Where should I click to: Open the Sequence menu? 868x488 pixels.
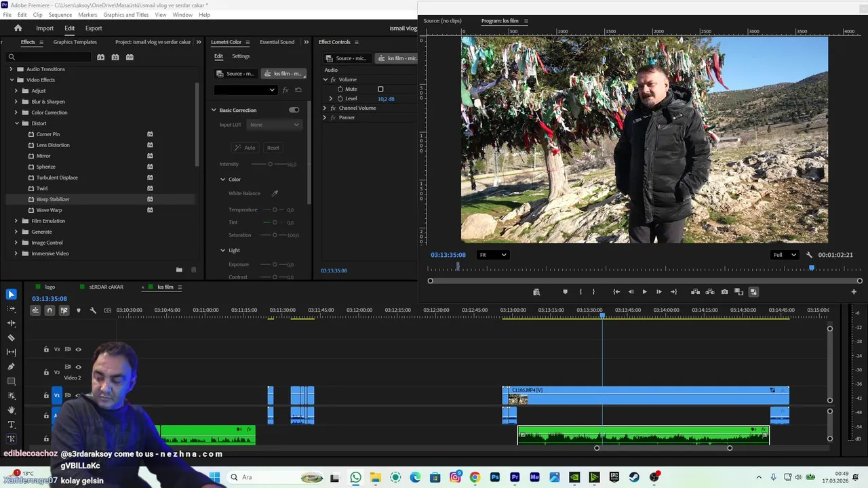click(x=60, y=15)
